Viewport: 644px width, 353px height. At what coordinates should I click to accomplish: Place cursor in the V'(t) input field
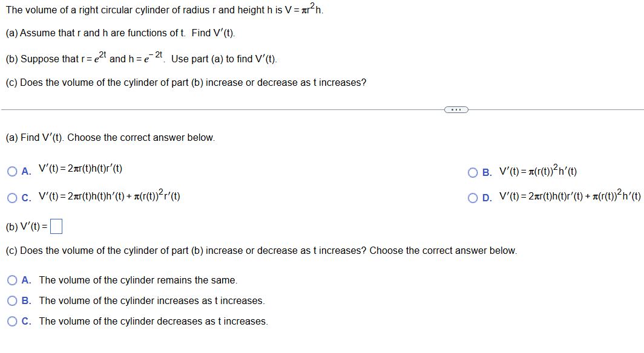(x=56, y=225)
